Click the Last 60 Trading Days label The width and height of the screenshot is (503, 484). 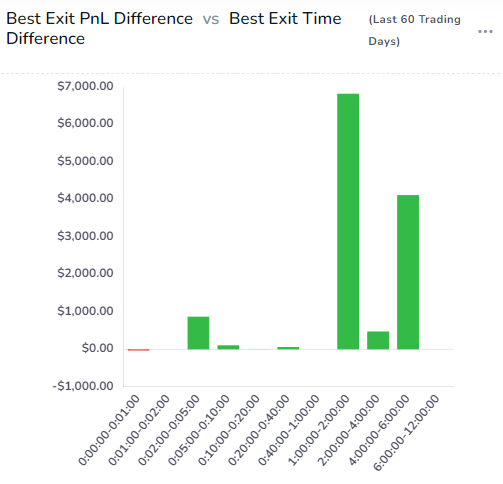tap(414, 30)
